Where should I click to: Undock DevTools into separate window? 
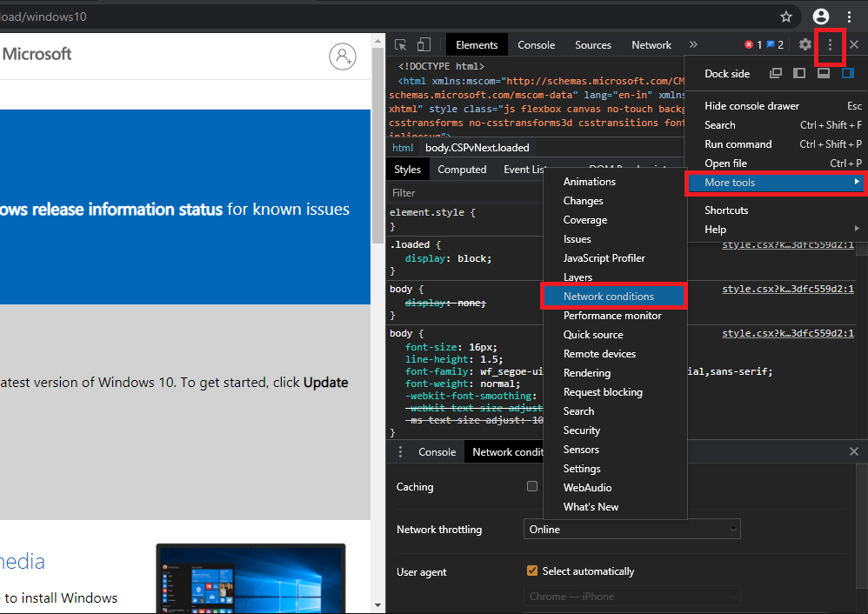pos(775,73)
